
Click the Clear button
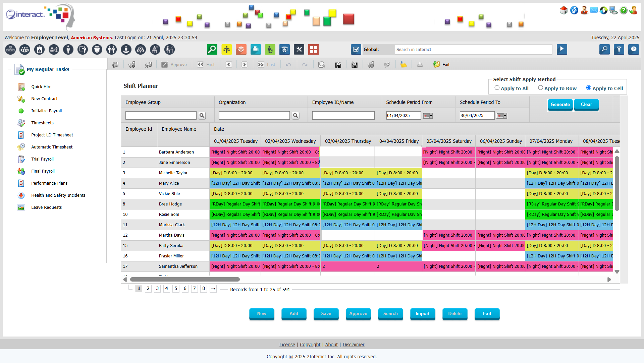point(586,105)
